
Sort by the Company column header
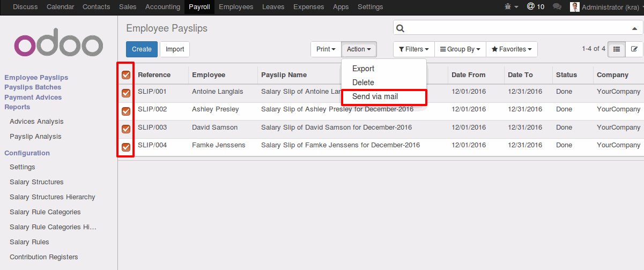[612, 75]
